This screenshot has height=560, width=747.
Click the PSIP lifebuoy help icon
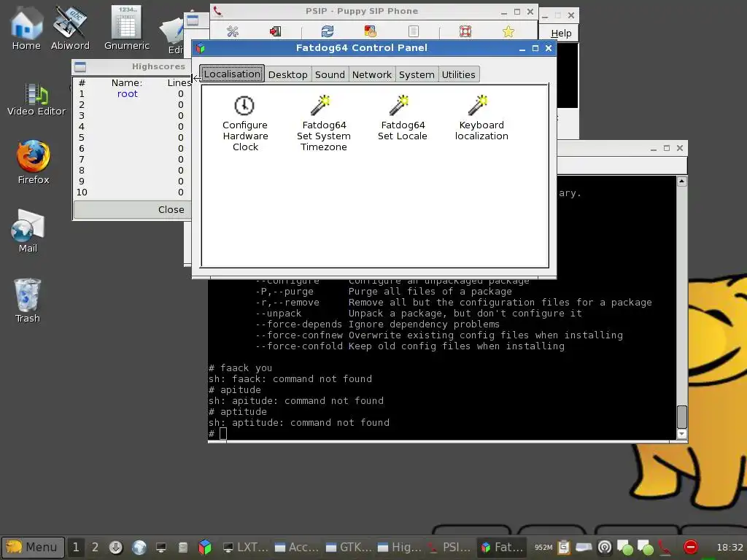(465, 31)
